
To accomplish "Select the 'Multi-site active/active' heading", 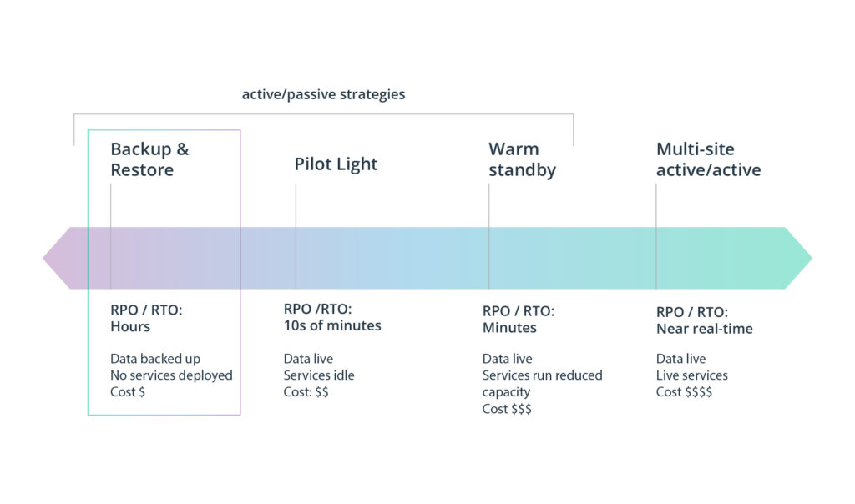I will pos(708,159).
